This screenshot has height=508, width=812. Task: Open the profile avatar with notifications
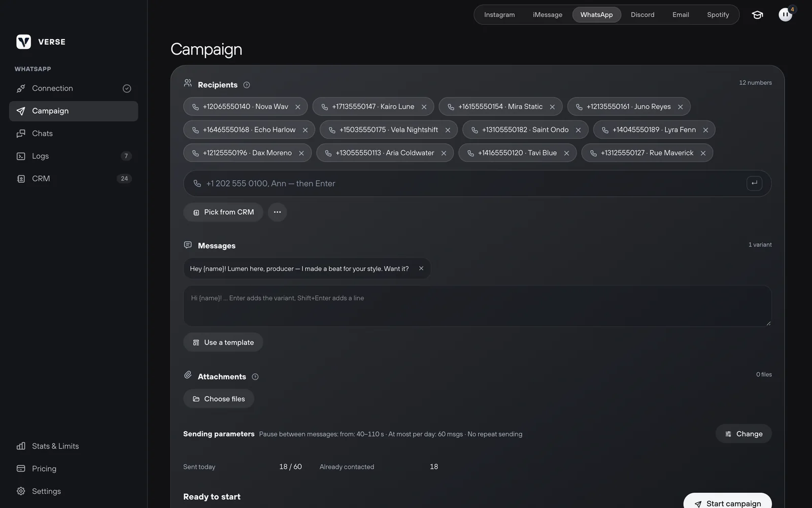(785, 15)
